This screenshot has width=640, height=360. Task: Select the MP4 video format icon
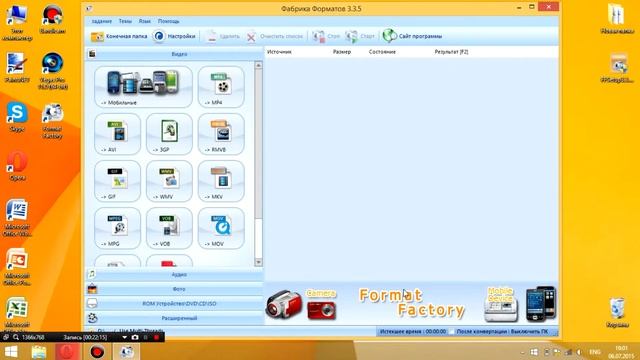(221, 87)
